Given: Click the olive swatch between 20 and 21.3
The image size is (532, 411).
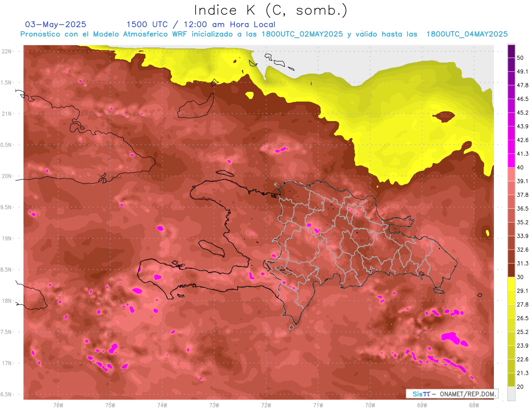Looking at the screenshot, I should pyautogui.click(x=511, y=380).
